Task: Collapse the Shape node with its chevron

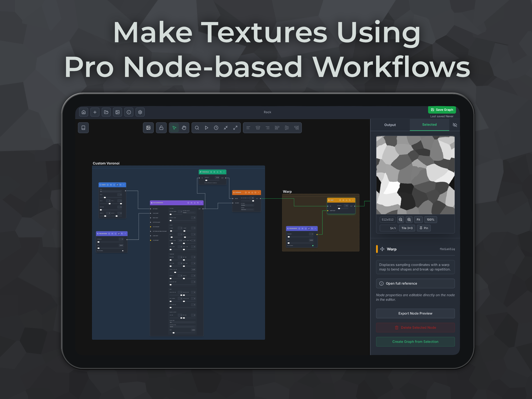Action: pos(124,185)
